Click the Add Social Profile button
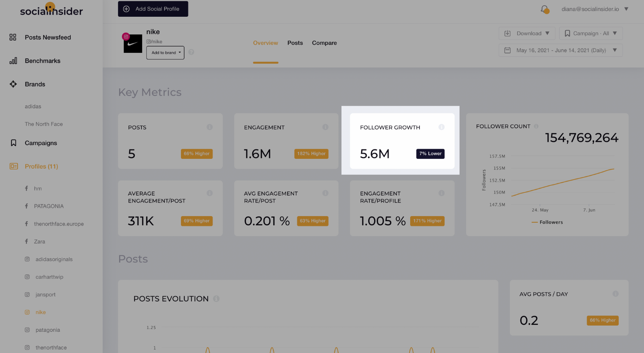Image resolution: width=644 pixels, height=353 pixels. (x=153, y=9)
